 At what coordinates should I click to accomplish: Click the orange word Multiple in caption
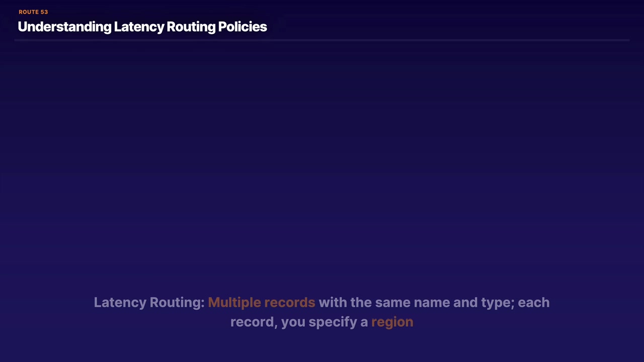[234, 303]
